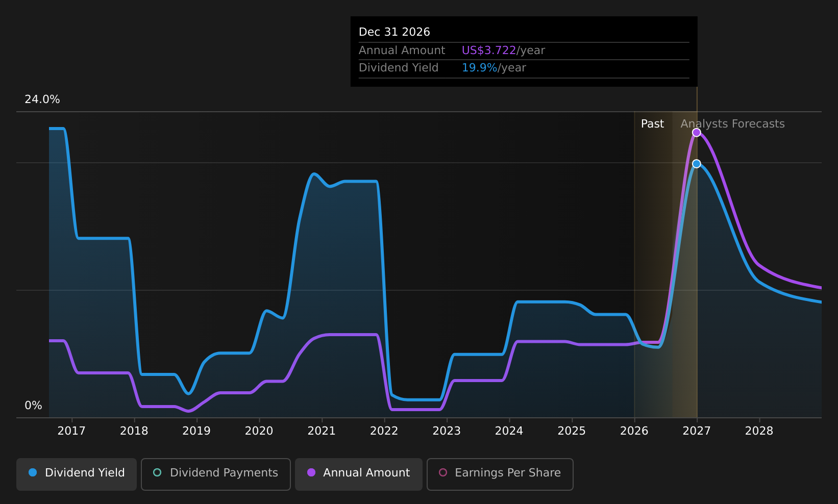Click the 2025 x-axis label
Image resolution: width=838 pixels, height=504 pixels.
tap(572, 431)
